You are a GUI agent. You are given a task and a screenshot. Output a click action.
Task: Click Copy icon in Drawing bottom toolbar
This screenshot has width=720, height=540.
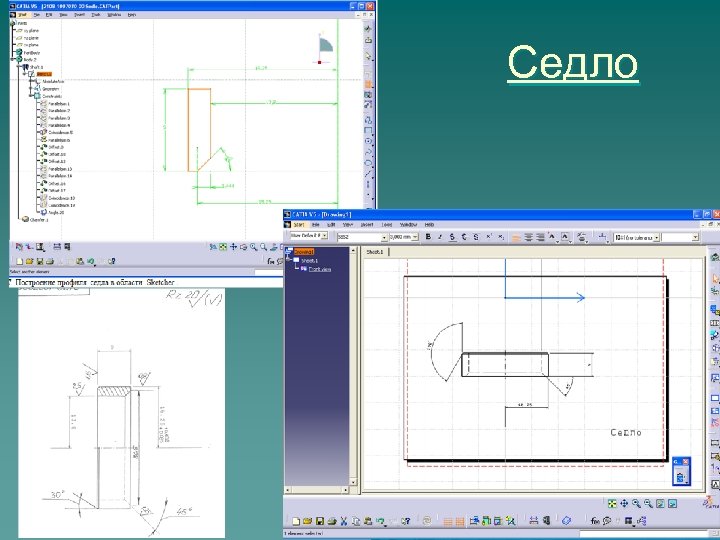[356, 521]
